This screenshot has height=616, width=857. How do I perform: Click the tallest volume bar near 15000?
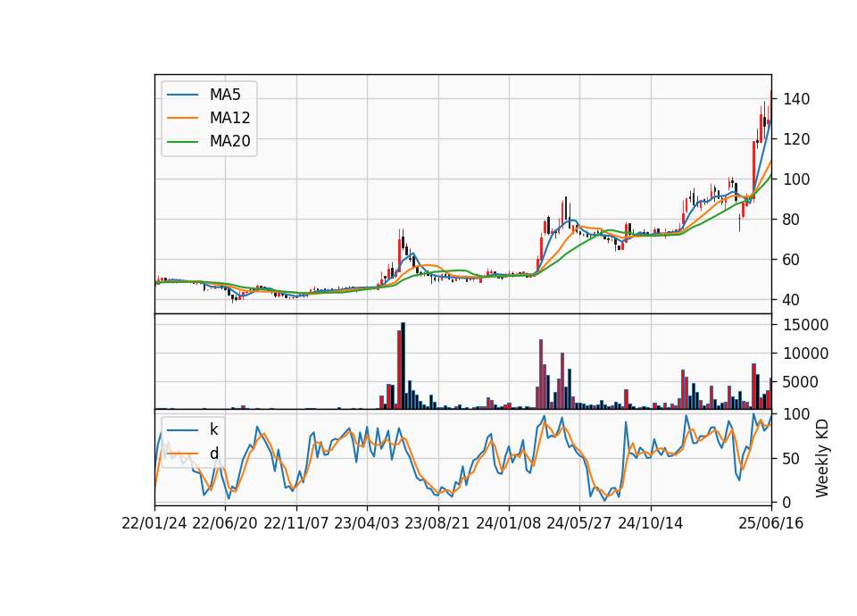(x=404, y=366)
